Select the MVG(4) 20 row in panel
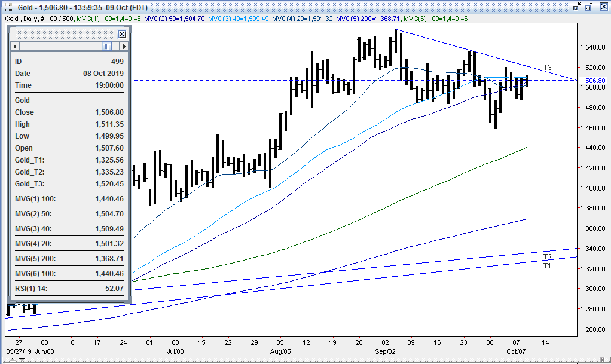Screen dimensions: 611x364 [69, 244]
